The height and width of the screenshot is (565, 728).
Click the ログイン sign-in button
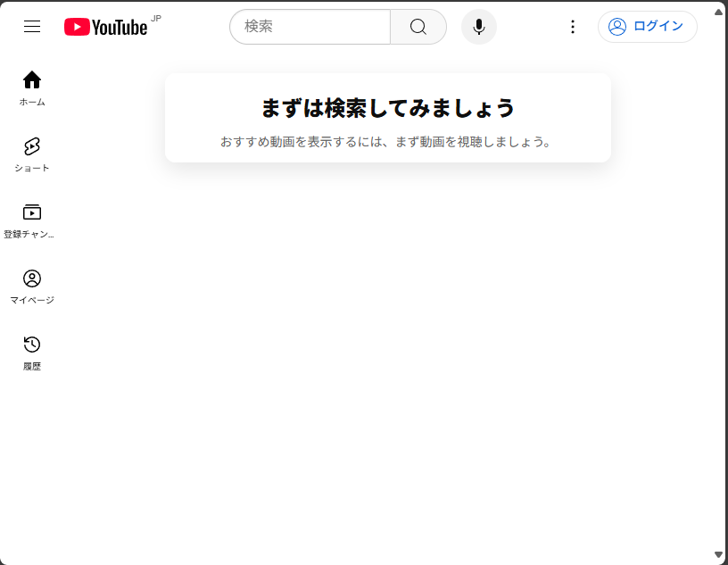647,27
